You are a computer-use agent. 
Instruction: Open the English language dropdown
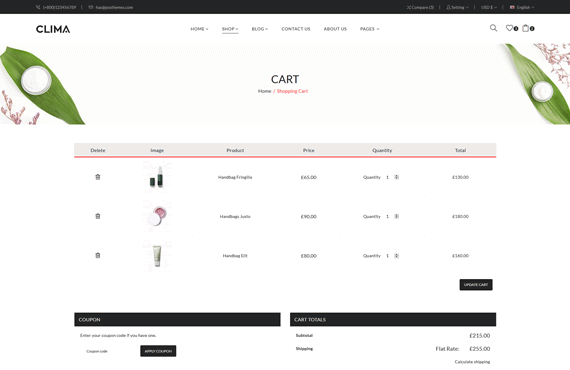pyautogui.click(x=522, y=7)
